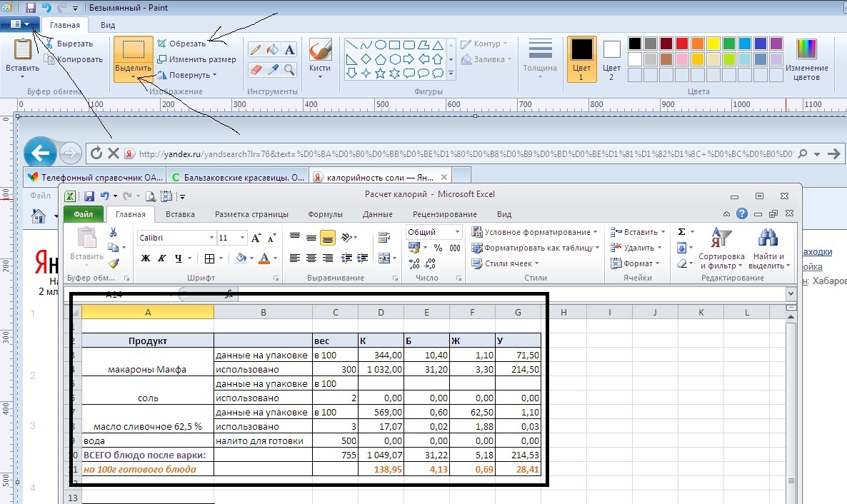Image resolution: width=847 pixels, height=504 pixels.
Task: Click the Кисти brush icon
Action: pos(320,50)
